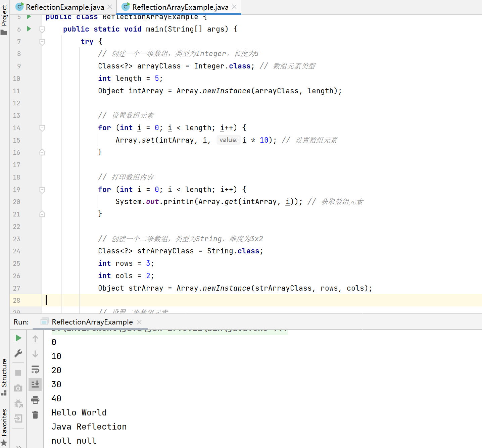Dump threads with camera icon
This screenshot has height=448, width=482.
(18, 388)
